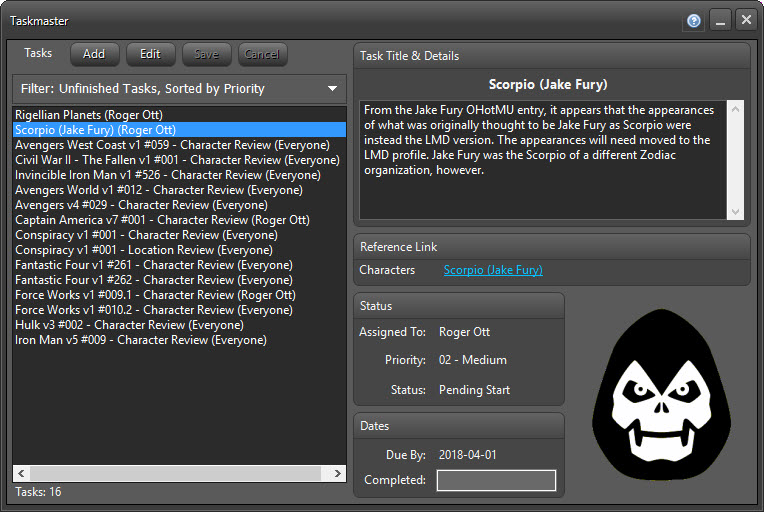Select Conspiracy v1 #001 Location Review task
764x512 pixels.
[x=179, y=250]
